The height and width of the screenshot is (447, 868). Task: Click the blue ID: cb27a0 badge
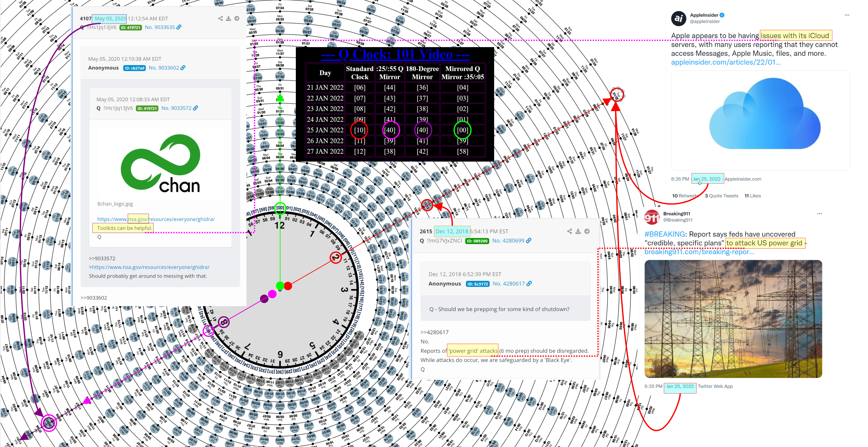pos(134,68)
